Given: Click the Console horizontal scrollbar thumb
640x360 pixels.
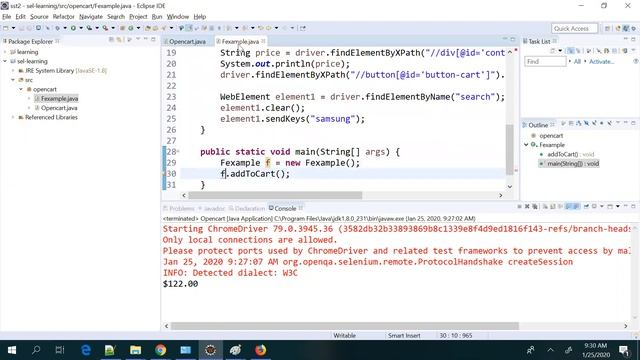Looking at the screenshot, I should [x=344, y=326].
